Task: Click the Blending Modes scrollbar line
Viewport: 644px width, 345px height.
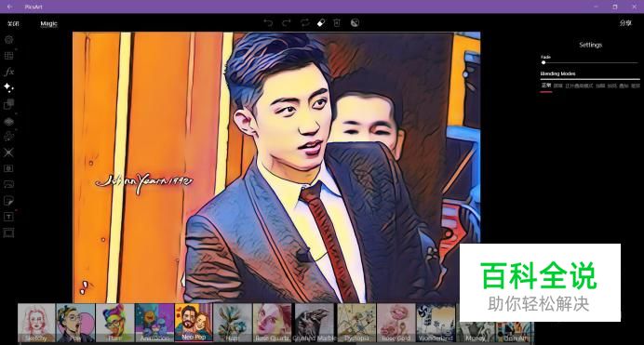Action: point(590,79)
